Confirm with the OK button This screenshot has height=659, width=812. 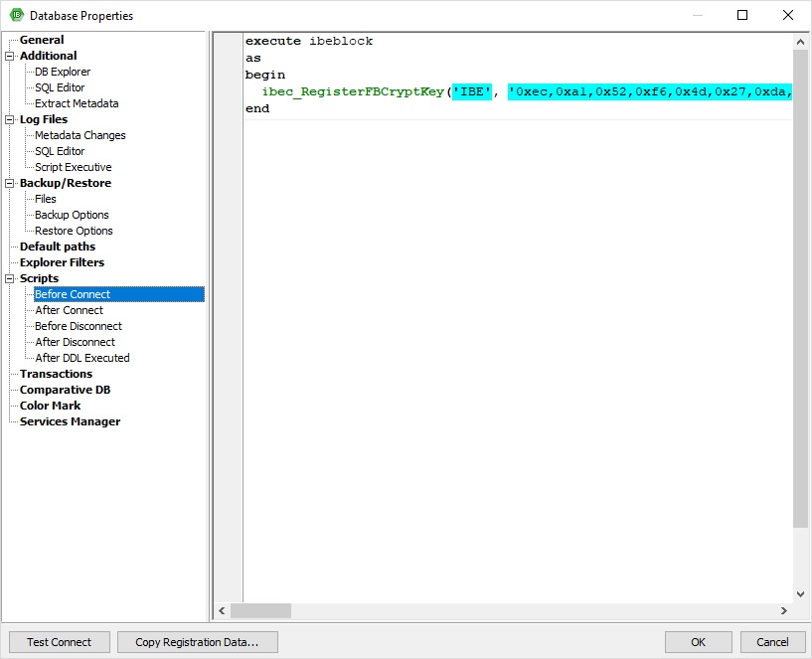point(698,642)
